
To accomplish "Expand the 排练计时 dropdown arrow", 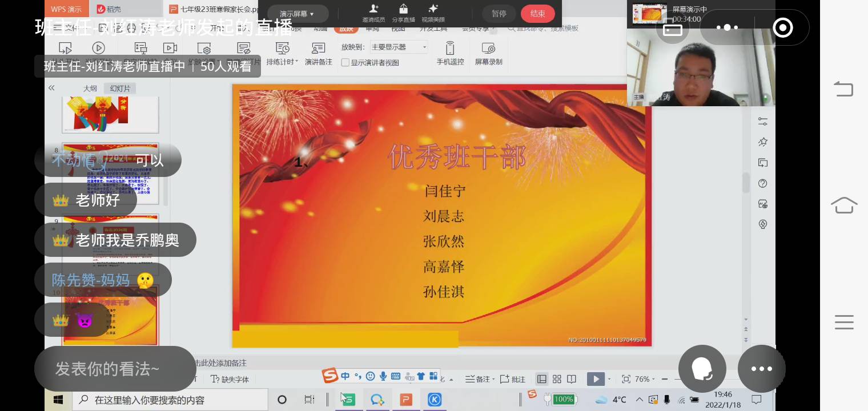I will (297, 62).
